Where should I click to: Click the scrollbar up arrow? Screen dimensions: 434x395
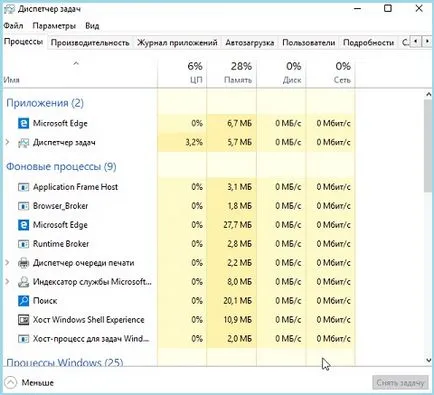(429, 95)
